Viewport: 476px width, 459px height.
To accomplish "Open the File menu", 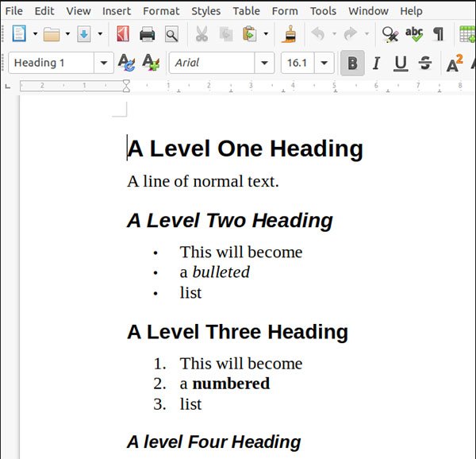I will click(x=14, y=11).
